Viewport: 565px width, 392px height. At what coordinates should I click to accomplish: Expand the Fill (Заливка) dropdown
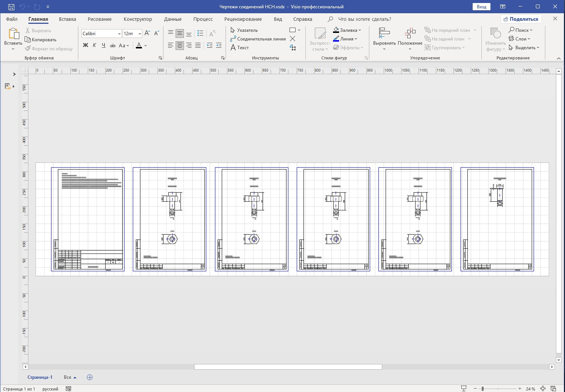point(347,30)
